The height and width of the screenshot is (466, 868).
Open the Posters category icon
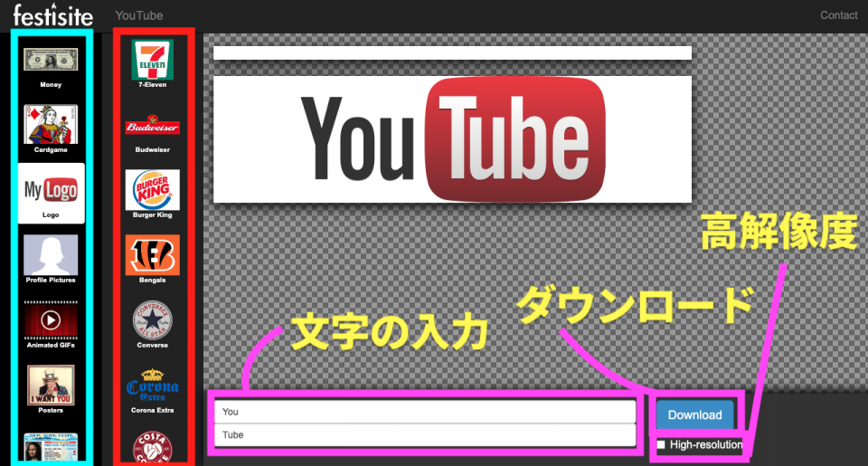click(51, 385)
